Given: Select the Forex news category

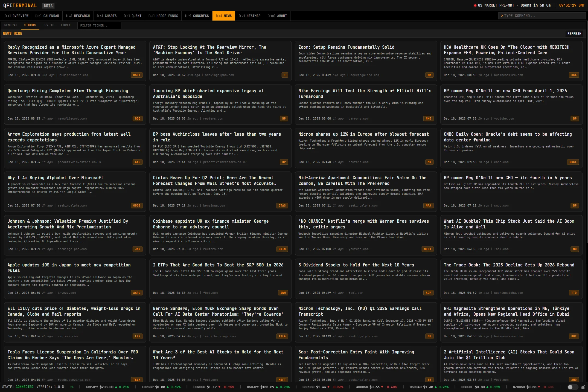Looking at the screenshot, I should (x=66, y=25).
